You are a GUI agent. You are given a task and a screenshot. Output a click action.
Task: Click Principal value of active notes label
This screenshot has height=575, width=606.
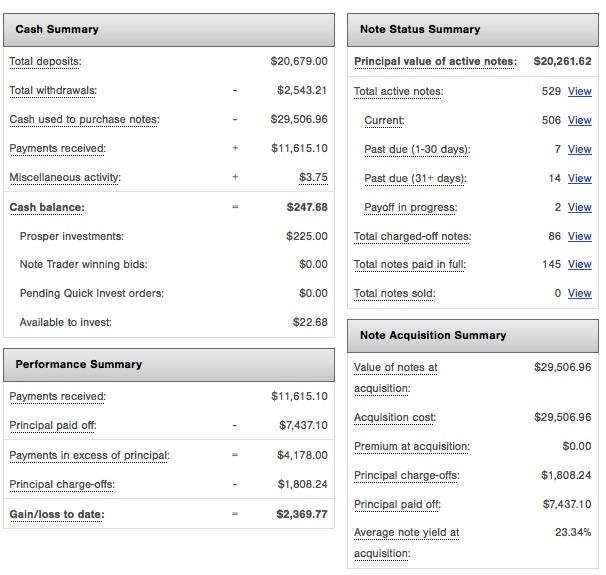pyautogui.click(x=435, y=61)
